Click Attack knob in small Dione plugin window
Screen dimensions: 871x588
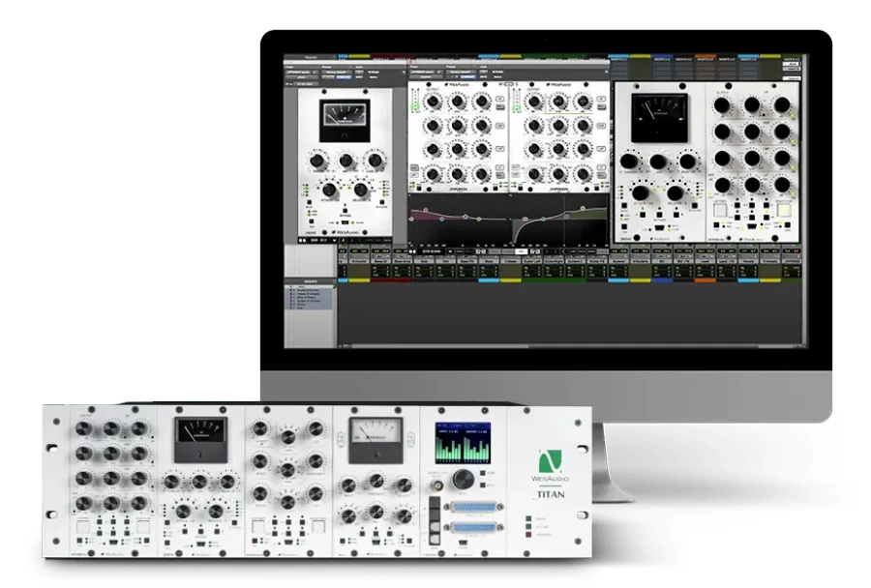pyautogui.click(x=329, y=190)
